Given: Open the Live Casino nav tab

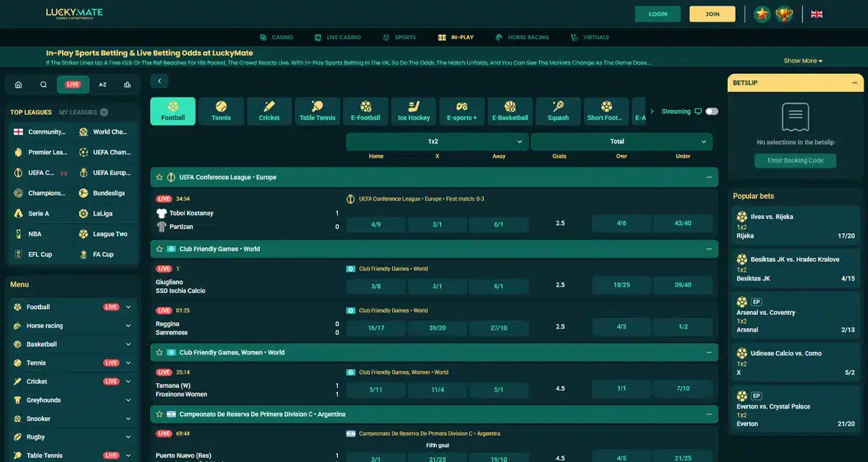Looking at the screenshot, I should point(337,37).
